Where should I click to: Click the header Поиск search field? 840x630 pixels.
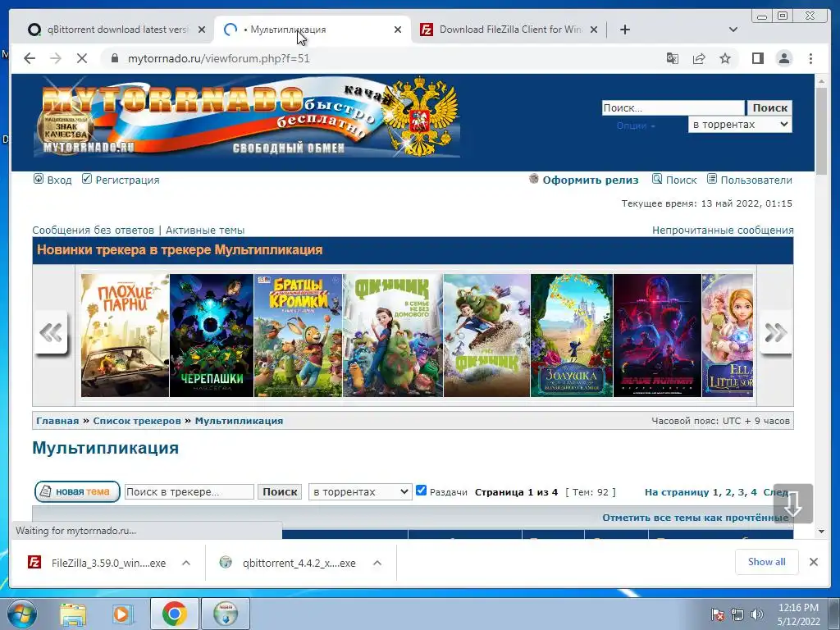673,107
